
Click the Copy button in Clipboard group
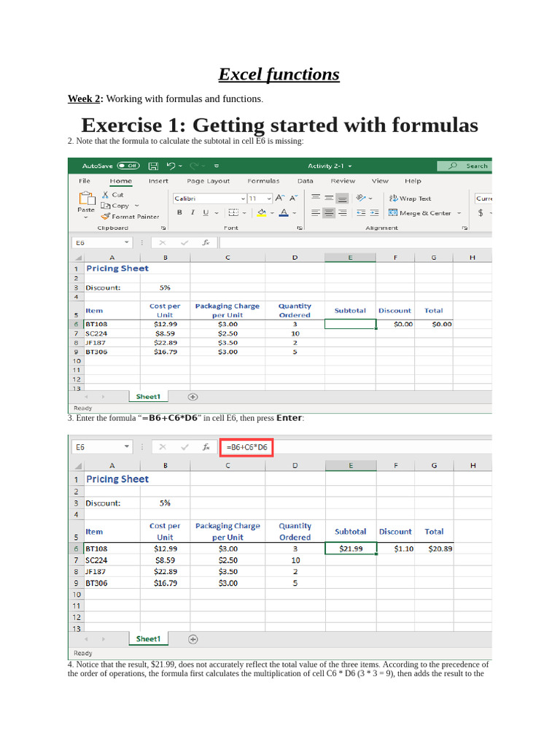click(114, 206)
